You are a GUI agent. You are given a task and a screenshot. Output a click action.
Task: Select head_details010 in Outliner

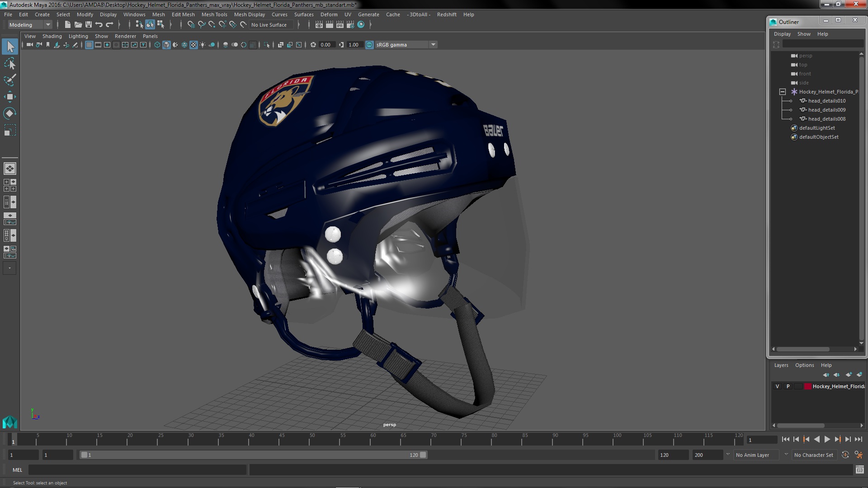click(x=826, y=101)
